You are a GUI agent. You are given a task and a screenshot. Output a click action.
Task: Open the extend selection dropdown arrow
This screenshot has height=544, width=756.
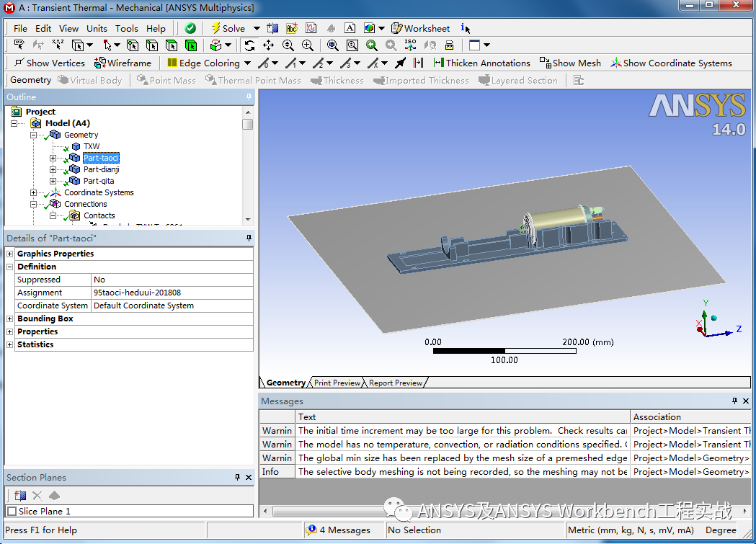[228, 45]
